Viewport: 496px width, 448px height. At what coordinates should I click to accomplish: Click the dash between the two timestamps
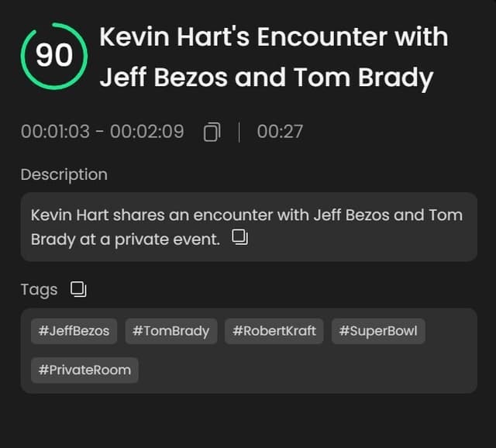pyautogui.click(x=100, y=132)
